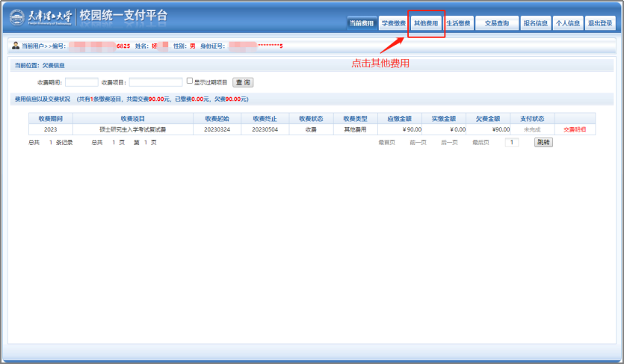Viewport: 624px width, 364px height.
Task: View the 个人信息 tab
Action: (x=568, y=23)
